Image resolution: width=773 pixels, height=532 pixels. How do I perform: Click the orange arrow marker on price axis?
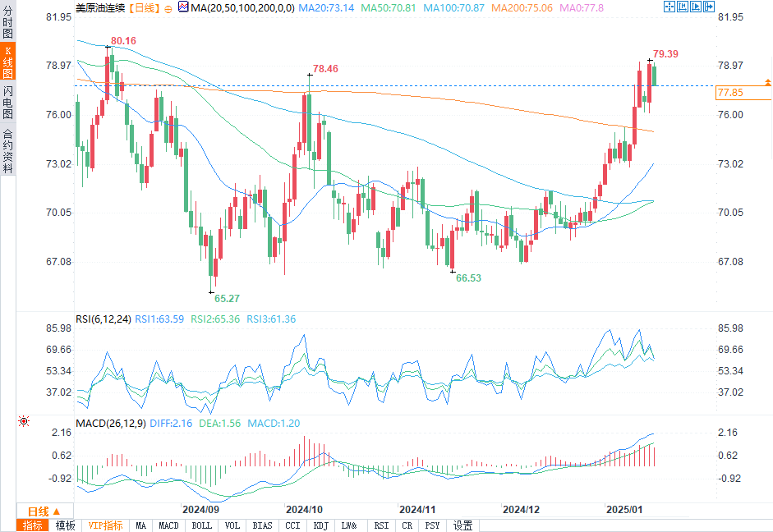pos(766,82)
